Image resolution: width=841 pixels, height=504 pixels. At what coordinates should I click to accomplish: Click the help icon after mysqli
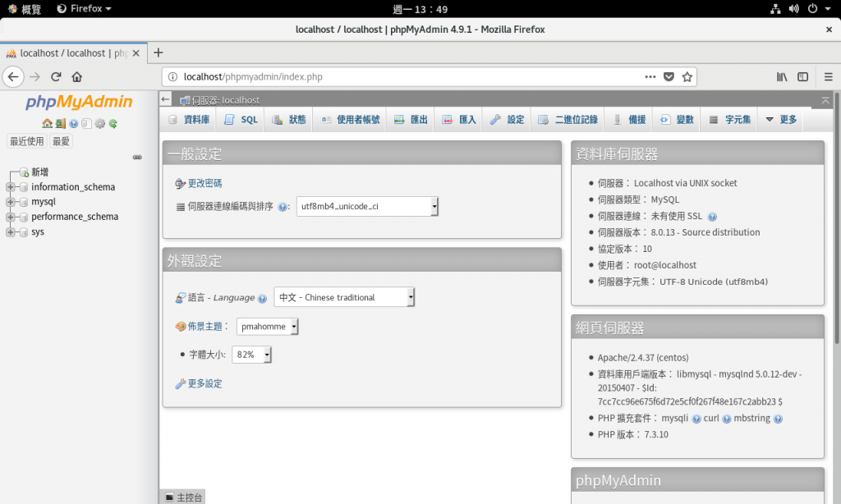tap(696, 419)
